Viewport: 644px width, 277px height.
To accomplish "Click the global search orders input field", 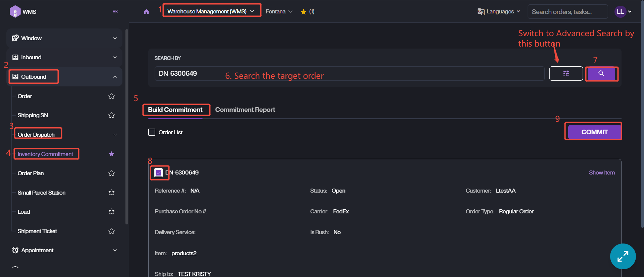I will point(567,12).
